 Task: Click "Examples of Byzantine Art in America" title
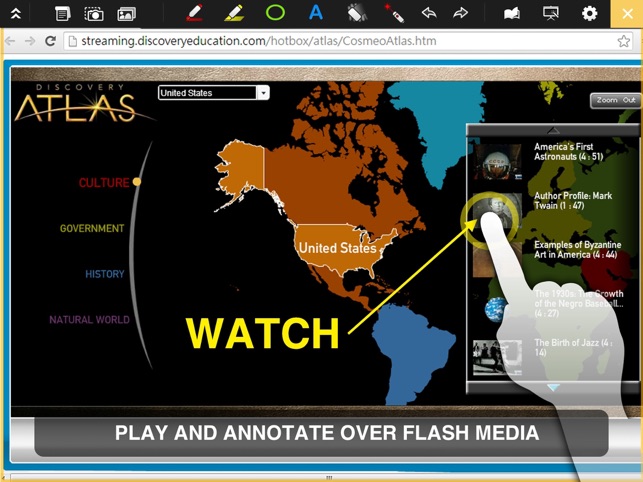577,249
